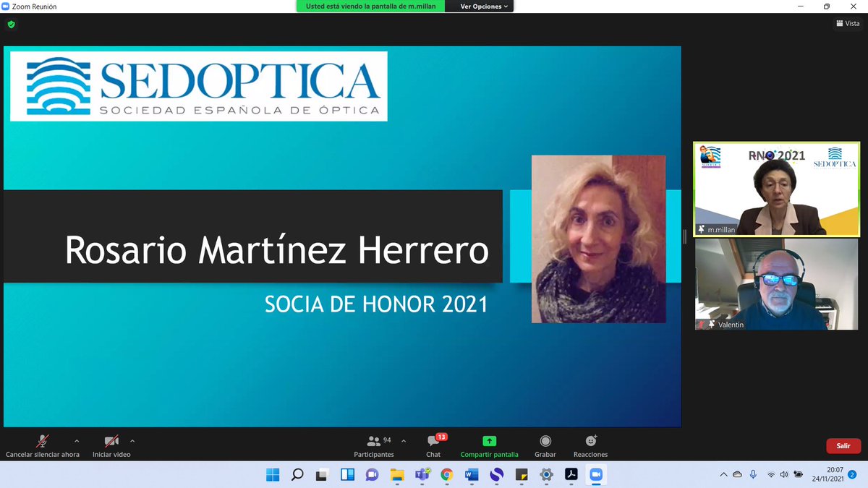Open Sticky Notes from taskbar
The width and height of the screenshot is (868, 488).
[x=522, y=474]
